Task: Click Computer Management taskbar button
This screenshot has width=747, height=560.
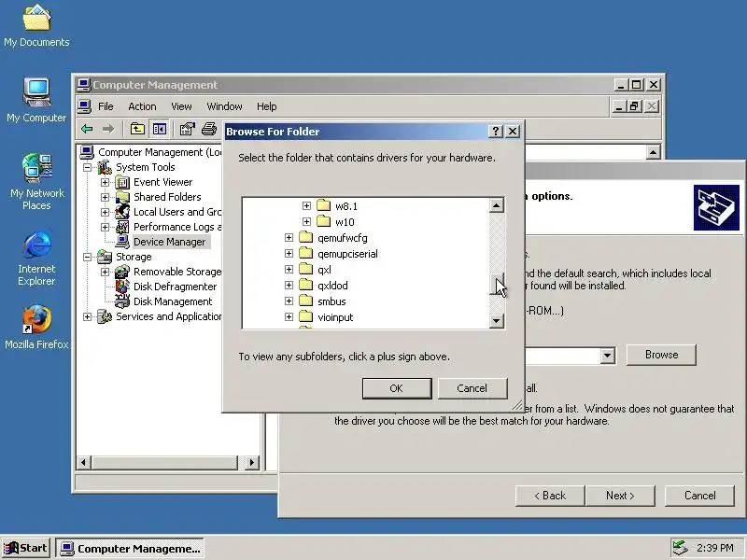Action: [x=130, y=548]
